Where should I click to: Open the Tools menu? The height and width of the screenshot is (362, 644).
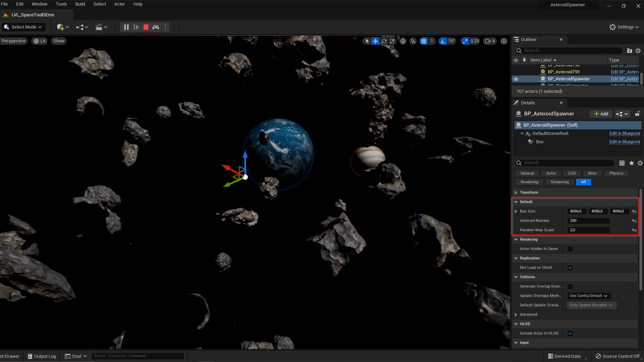tap(61, 4)
